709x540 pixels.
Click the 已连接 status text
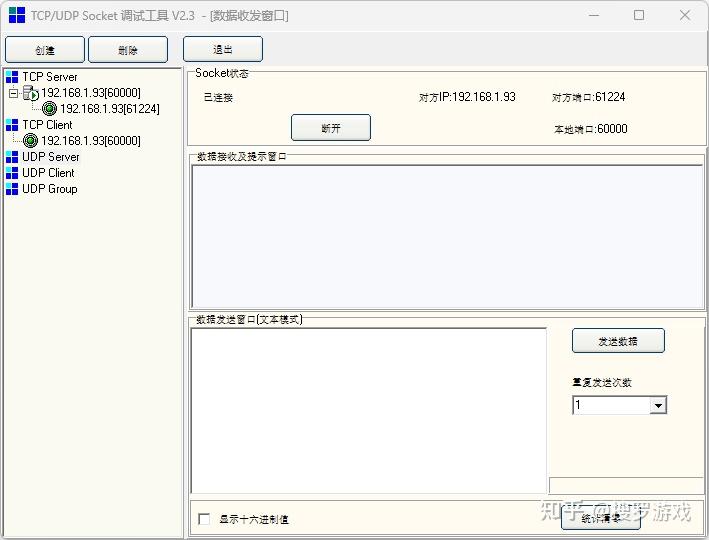click(x=218, y=97)
